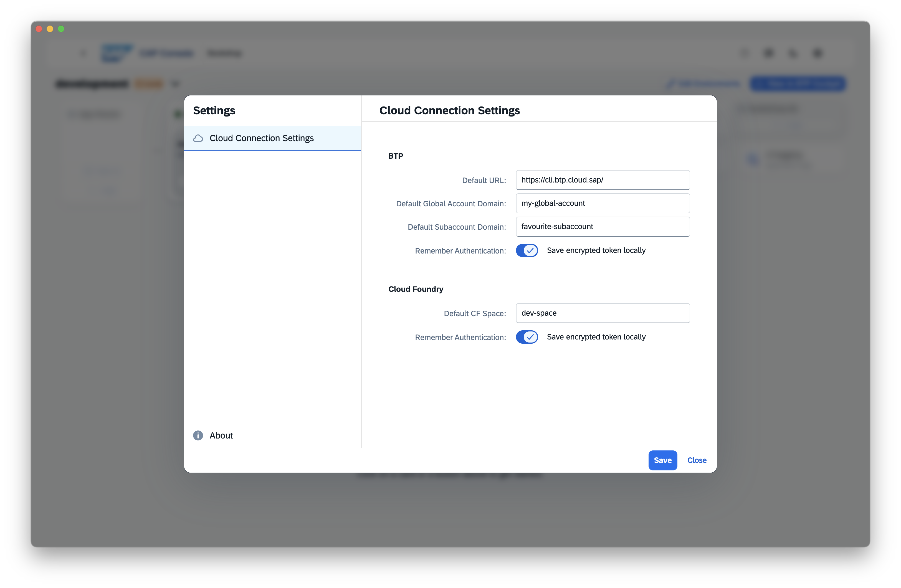Click the favourite-subaccount domain field
This screenshot has width=901, height=588.
[x=603, y=226]
